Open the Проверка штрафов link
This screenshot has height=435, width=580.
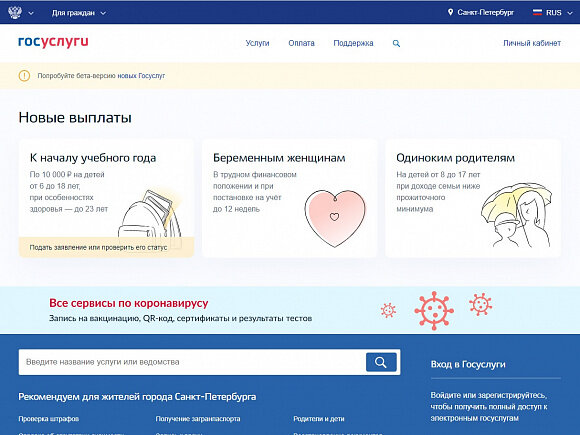point(48,419)
